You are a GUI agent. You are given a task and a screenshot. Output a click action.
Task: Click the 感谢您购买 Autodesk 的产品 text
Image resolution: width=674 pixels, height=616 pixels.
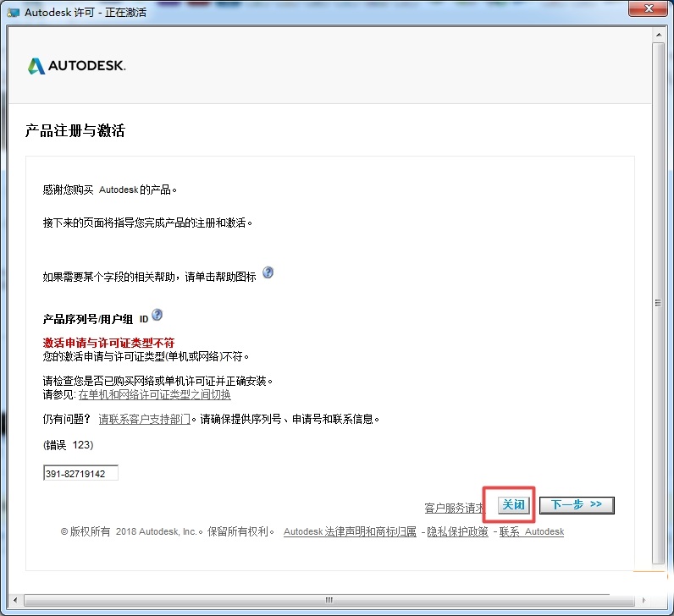coord(109,190)
